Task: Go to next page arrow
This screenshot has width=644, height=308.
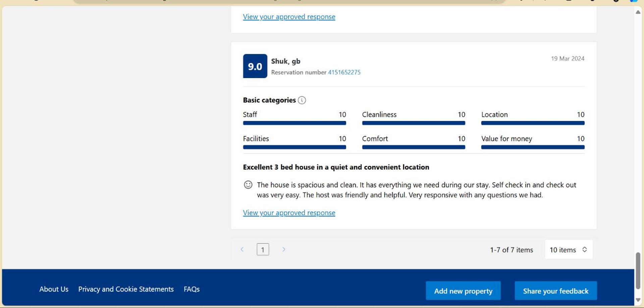Action: point(284,249)
